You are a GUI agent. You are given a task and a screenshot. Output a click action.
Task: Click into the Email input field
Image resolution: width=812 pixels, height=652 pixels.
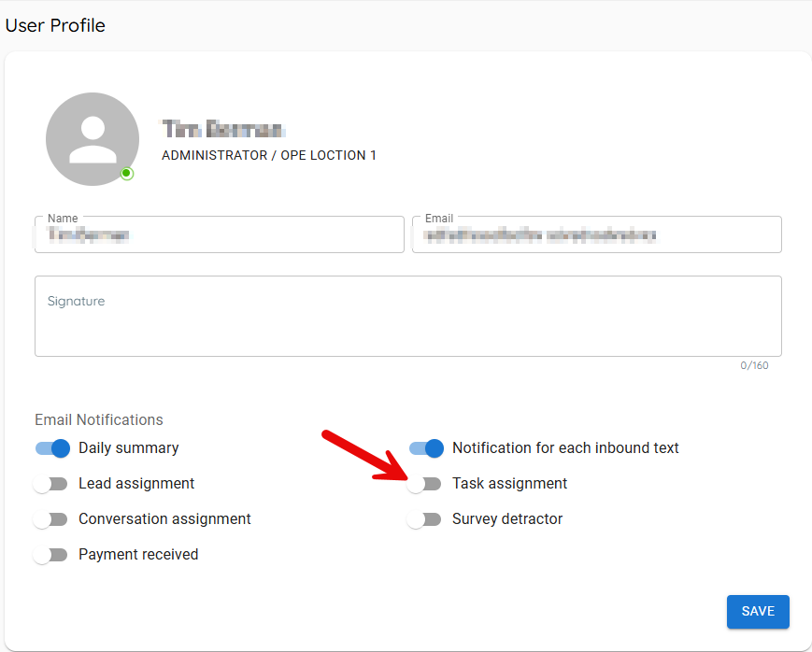pyautogui.click(x=596, y=235)
